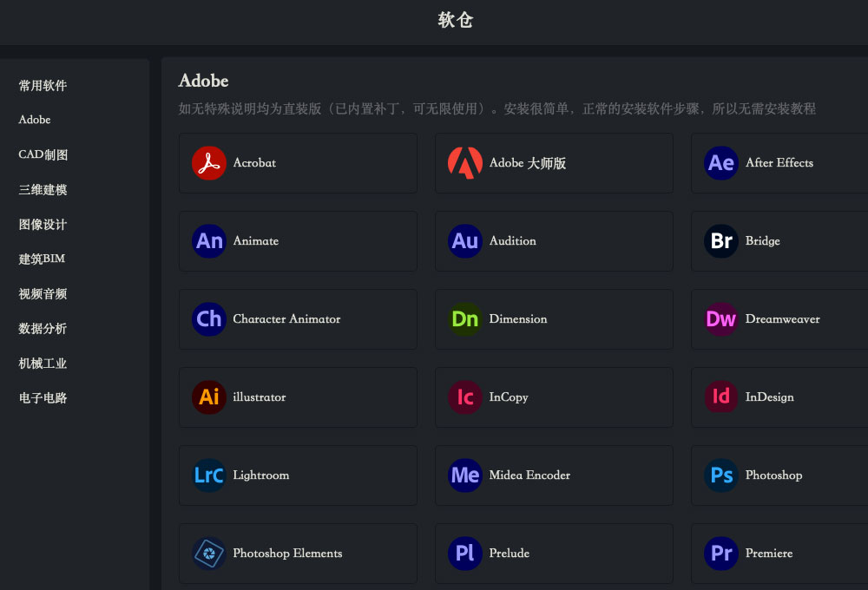
Task: Open the Au Audition icon
Action: [465, 240]
